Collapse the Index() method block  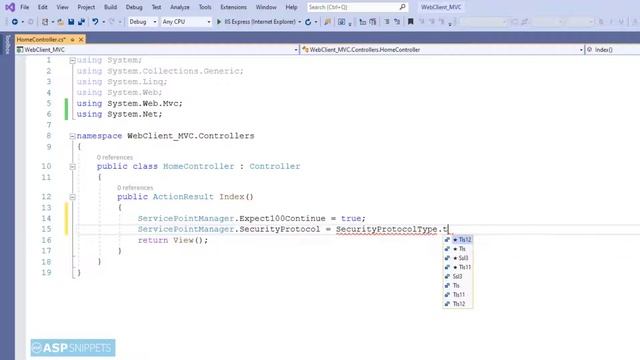pos(72,197)
